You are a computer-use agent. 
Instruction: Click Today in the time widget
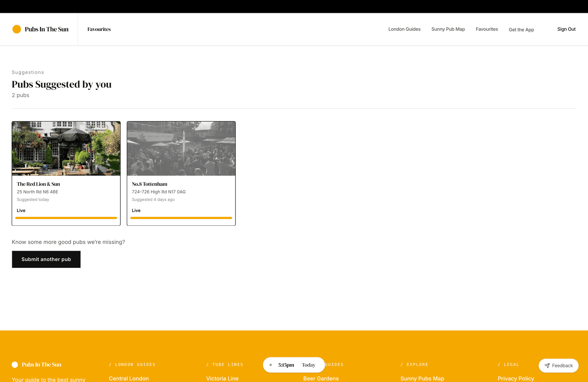pyautogui.click(x=308, y=365)
